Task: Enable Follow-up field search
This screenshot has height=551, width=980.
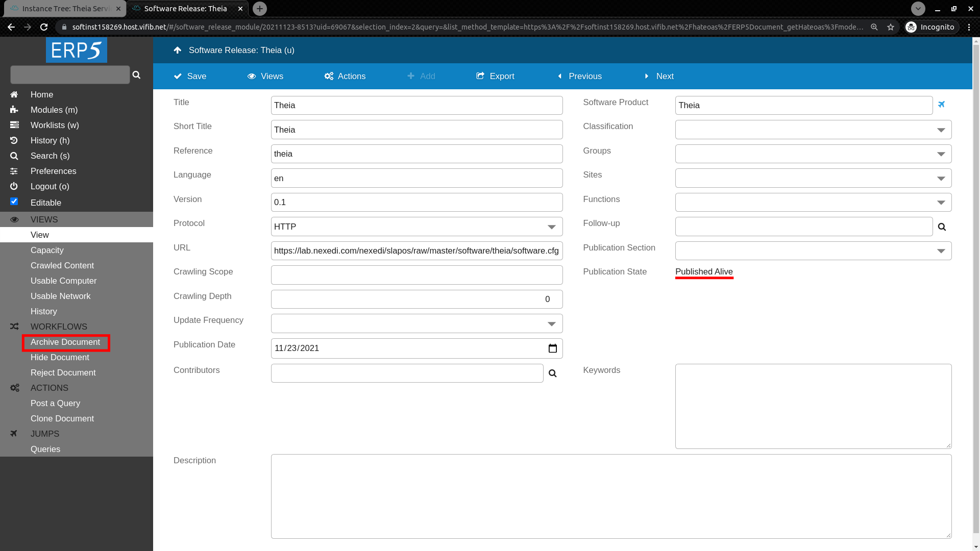Action: coord(942,226)
